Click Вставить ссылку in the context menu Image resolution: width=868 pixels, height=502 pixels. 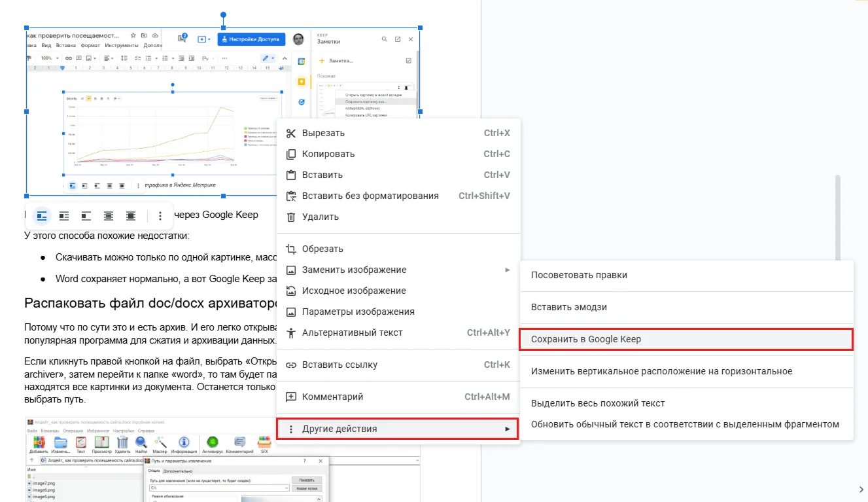[398, 365]
